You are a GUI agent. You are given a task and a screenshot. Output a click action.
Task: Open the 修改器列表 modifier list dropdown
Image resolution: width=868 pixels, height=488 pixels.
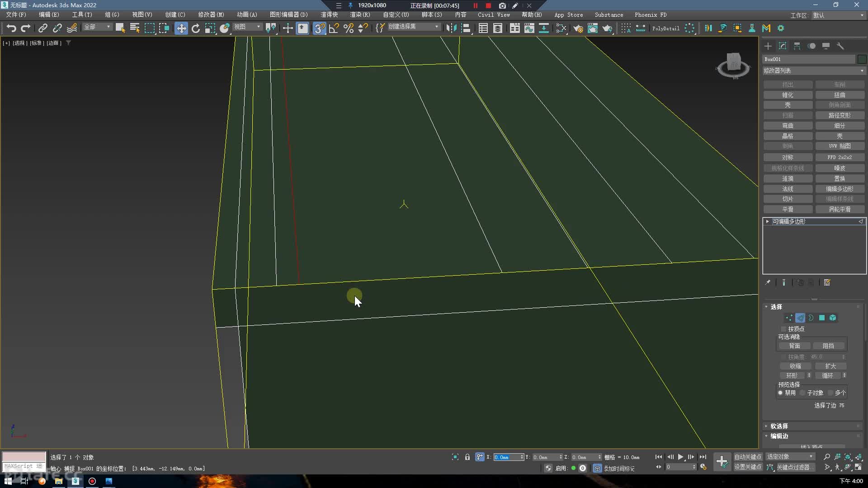coord(814,70)
